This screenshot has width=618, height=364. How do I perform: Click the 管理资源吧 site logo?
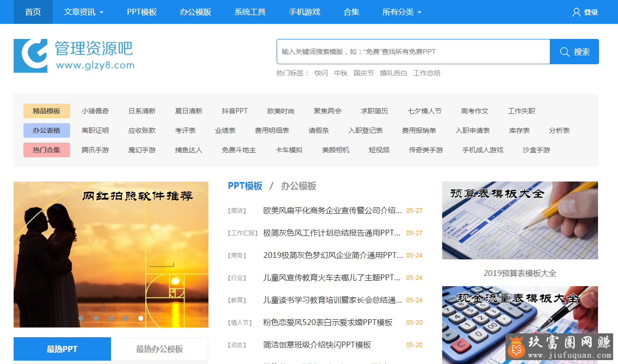(x=74, y=55)
